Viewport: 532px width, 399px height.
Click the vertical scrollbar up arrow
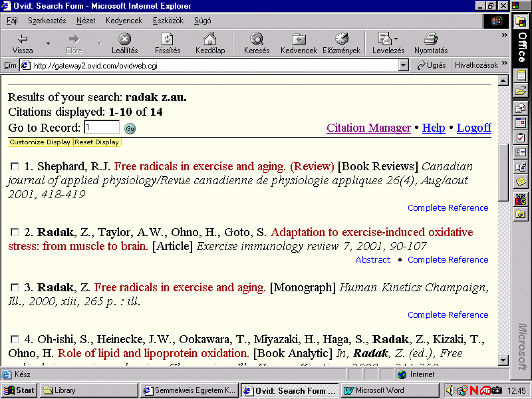pyautogui.click(x=503, y=80)
